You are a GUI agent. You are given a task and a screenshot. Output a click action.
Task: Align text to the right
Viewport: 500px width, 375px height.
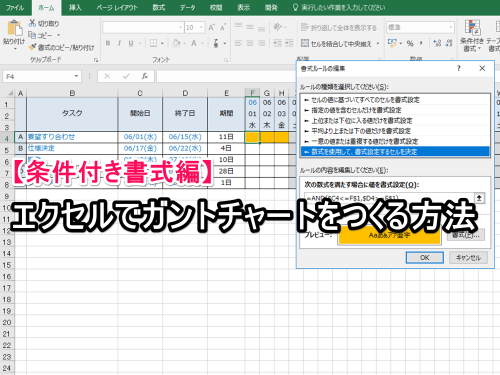click(x=262, y=43)
